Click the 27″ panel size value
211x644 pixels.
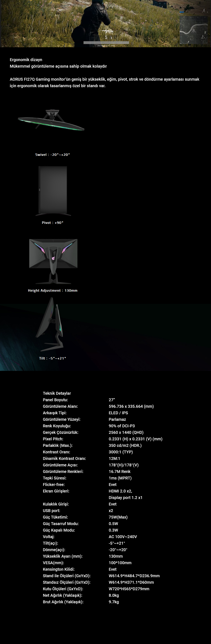(112, 400)
